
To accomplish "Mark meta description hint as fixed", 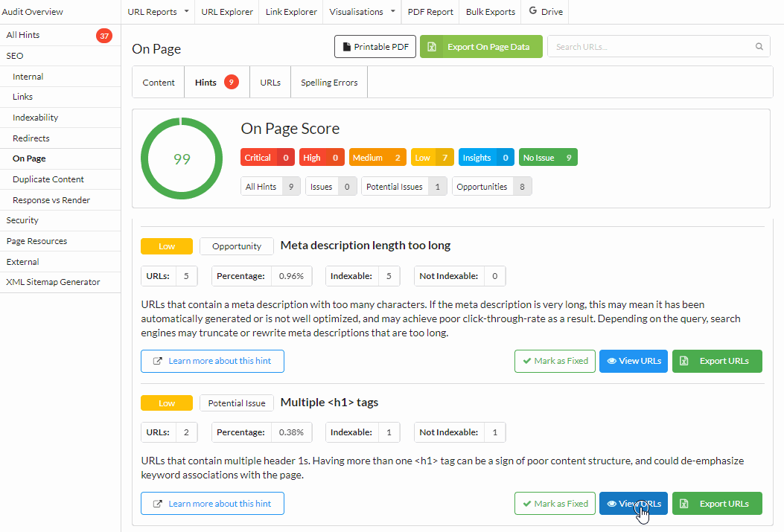I will (555, 361).
